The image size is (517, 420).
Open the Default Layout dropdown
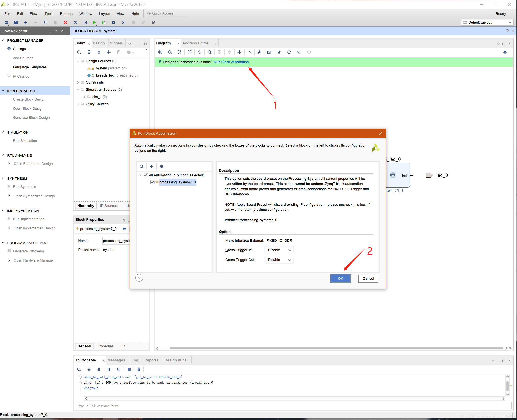click(x=487, y=22)
